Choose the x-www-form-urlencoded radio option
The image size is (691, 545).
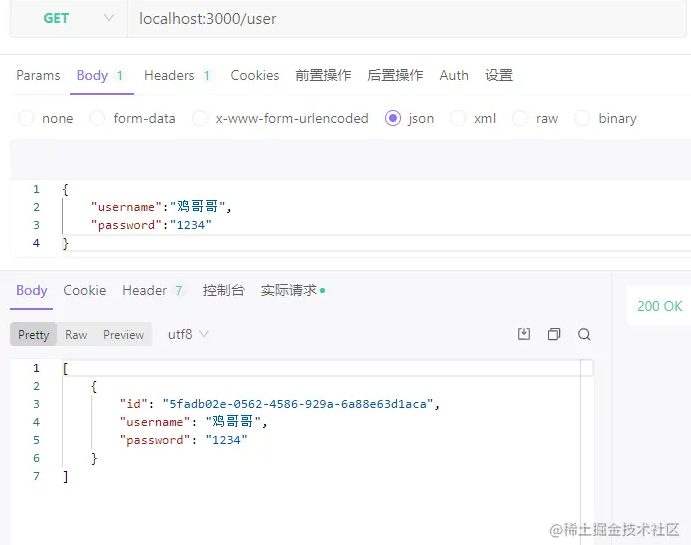200,118
